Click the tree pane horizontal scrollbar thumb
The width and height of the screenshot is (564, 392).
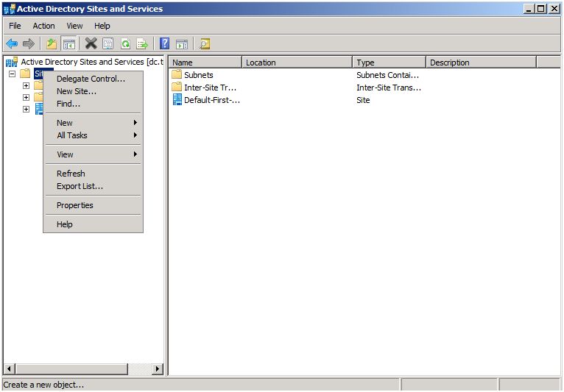coord(71,368)
